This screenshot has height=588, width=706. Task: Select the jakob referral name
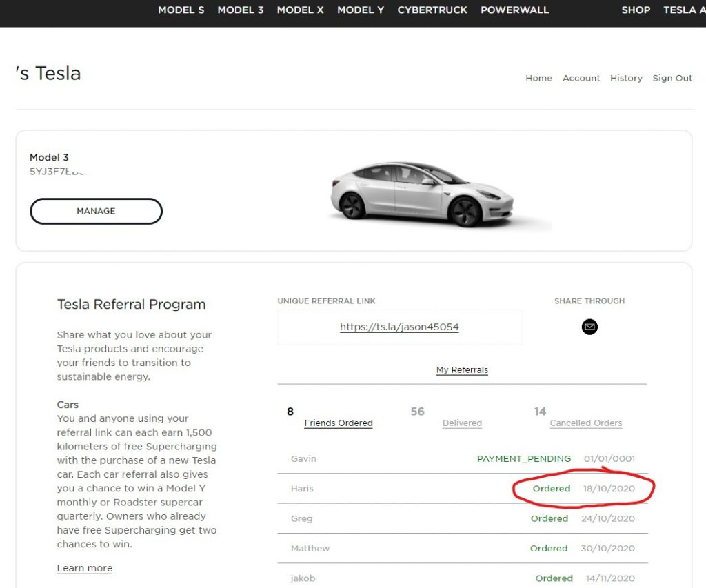[303, 578]
